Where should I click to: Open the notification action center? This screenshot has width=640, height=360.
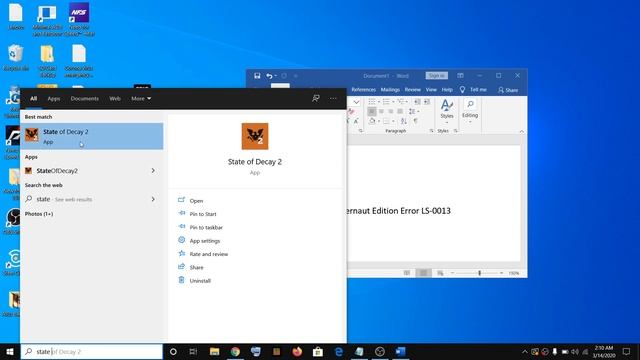click(x=626, y=351)
